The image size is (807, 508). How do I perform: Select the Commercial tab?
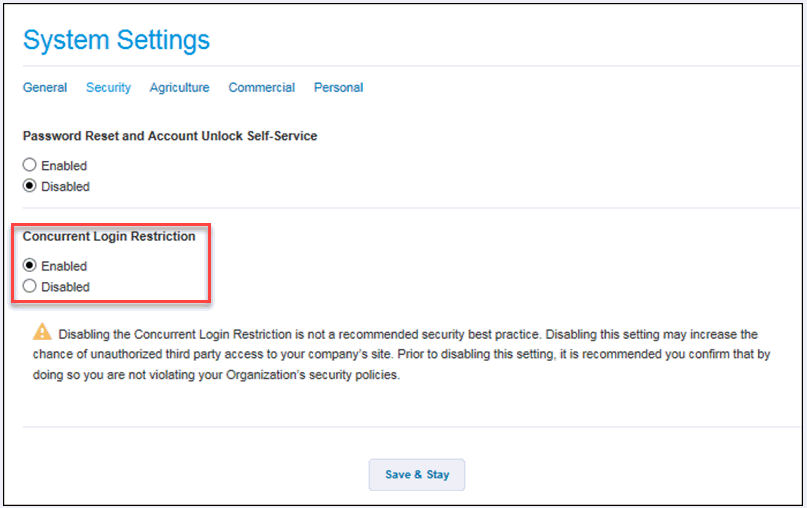click(x=262, y=88)
